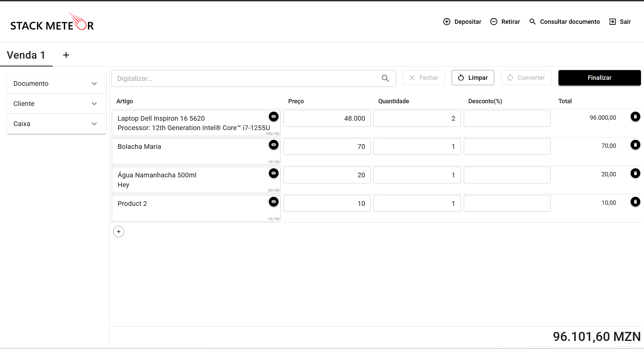The image size is (644, 349).
Task: Click the Sair logout icon
Action: tap(612, 22)
